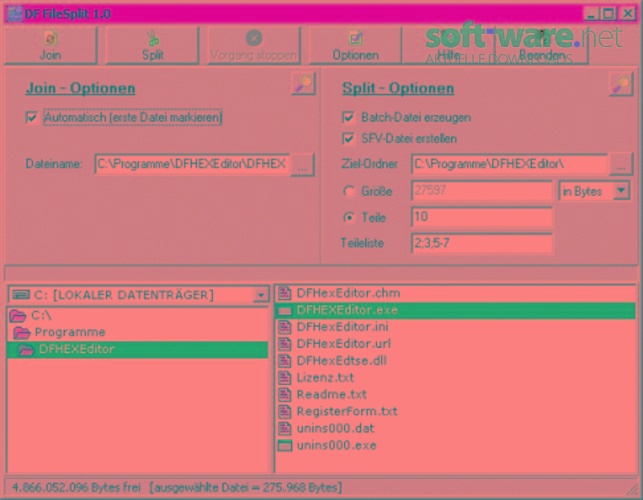Click the Größe value field 27597
643x500 pixels.
[481, 190]
